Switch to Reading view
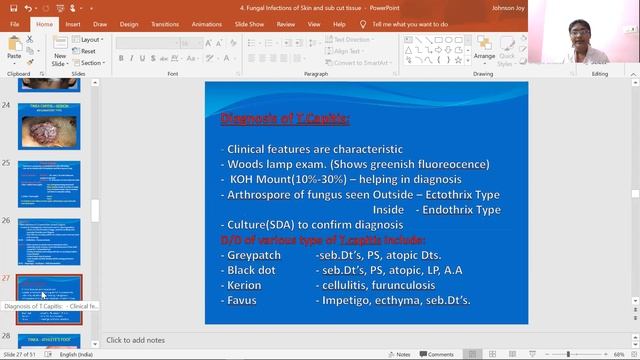Image resolution: width=640 pixels, height=360 pixels. 512,354
